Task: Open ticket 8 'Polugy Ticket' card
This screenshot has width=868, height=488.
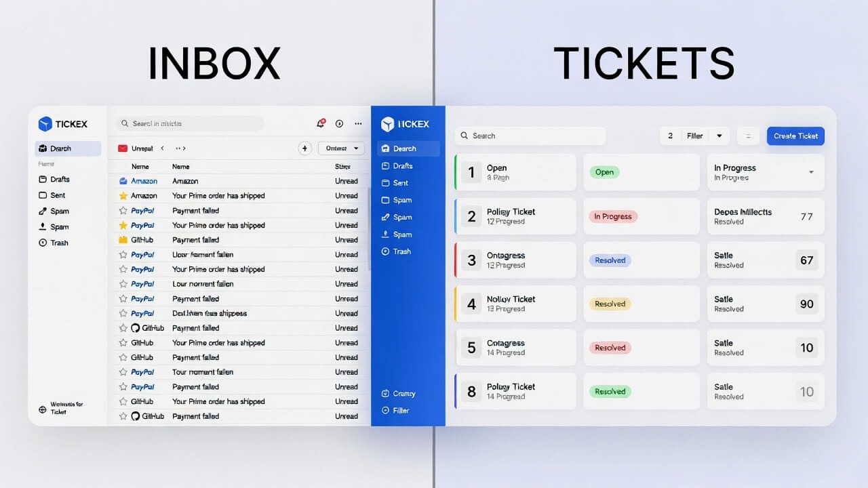Action: (x=515, y=391)
